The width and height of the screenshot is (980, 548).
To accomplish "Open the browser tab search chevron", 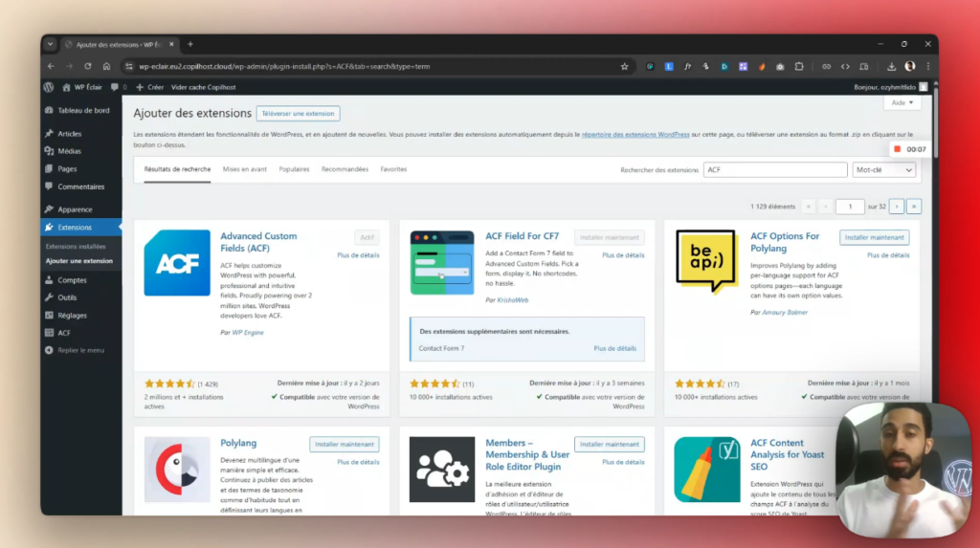I will click(50, 44).
